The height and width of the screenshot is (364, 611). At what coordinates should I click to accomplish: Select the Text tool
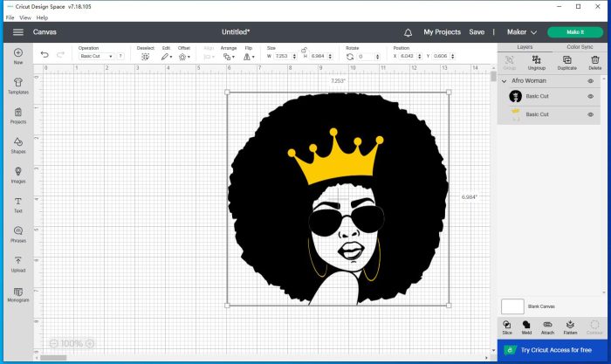(x=18, y=205)
